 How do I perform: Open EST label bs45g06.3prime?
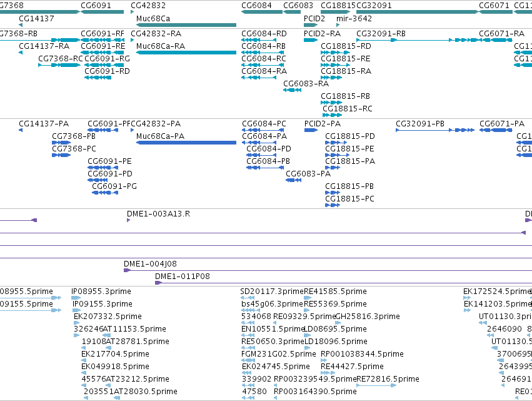click(272, 304)
